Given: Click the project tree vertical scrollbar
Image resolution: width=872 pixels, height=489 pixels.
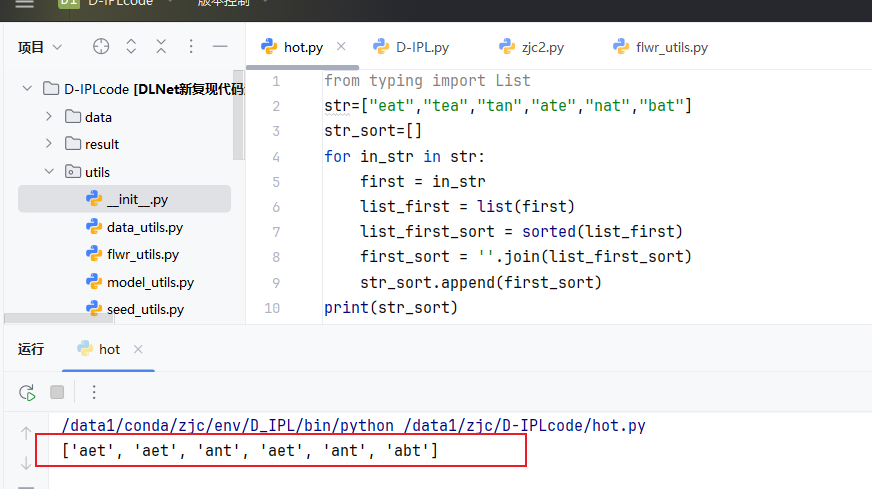Looking at the screenshot, I should click(x=238, y=115).
